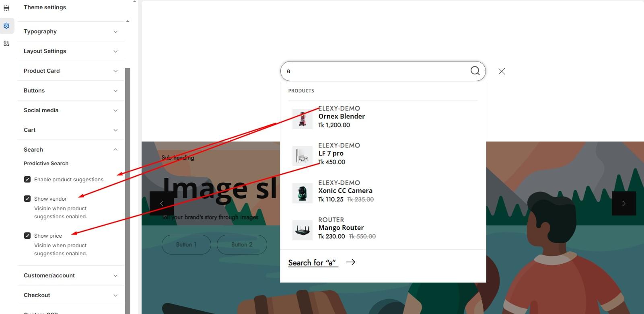Image resolution: width=644 pixels, height=314 pixels.
Task: Click the up scroll arrow of settings panel
Action: click(x=128, y=21)
